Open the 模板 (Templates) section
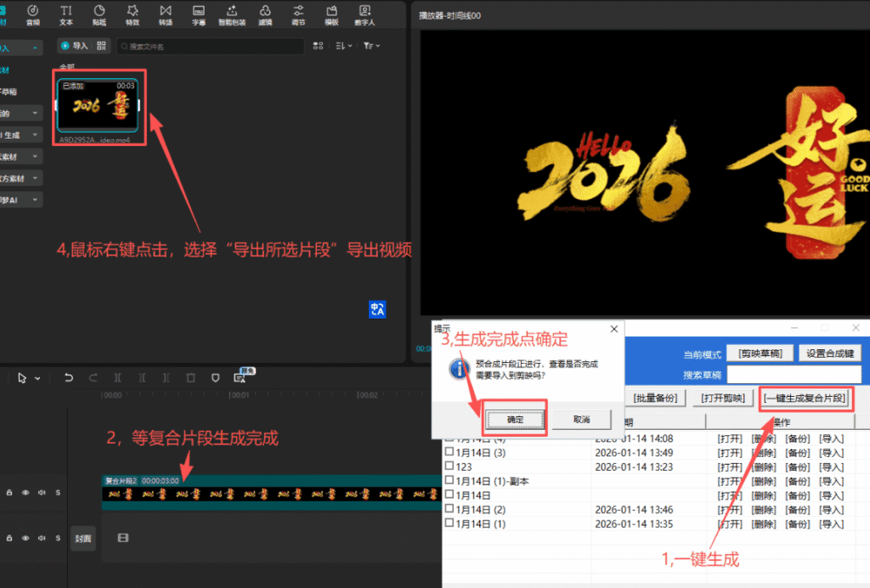870x588 pixels. [x=331, y=14]
